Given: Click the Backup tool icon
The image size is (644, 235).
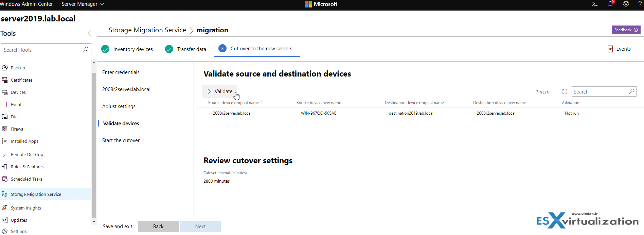Looking at the screenshot, I should [5, 68].
